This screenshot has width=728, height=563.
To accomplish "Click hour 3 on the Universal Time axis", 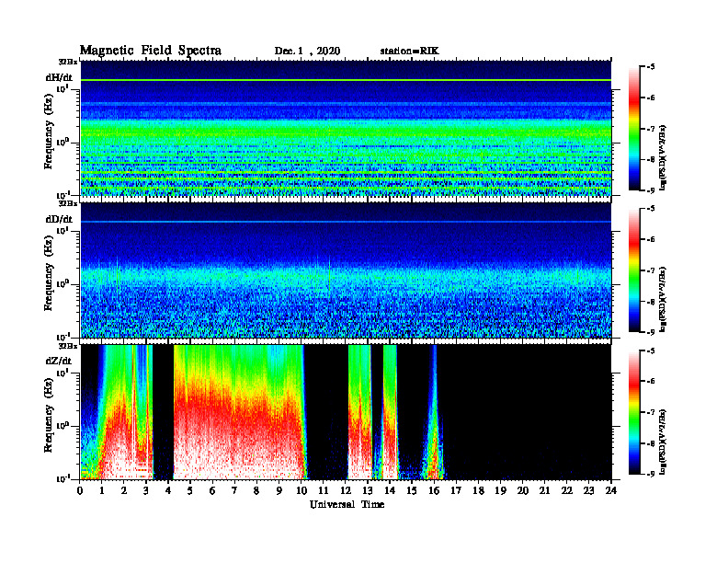I will pos(146,491).
